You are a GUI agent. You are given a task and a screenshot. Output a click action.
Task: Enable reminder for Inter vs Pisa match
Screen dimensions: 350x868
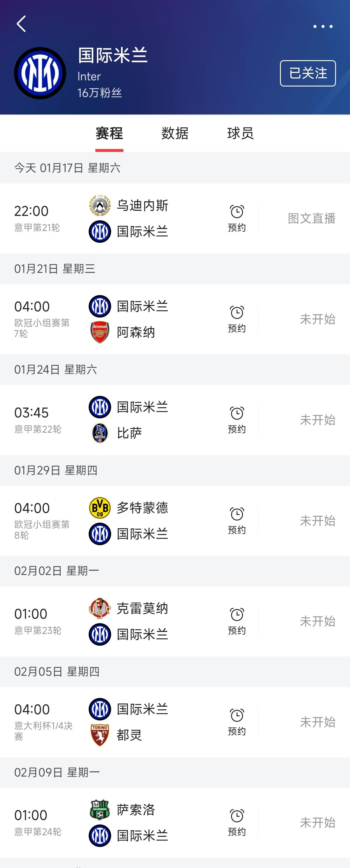pyautogui.click(x=237, y=420)
